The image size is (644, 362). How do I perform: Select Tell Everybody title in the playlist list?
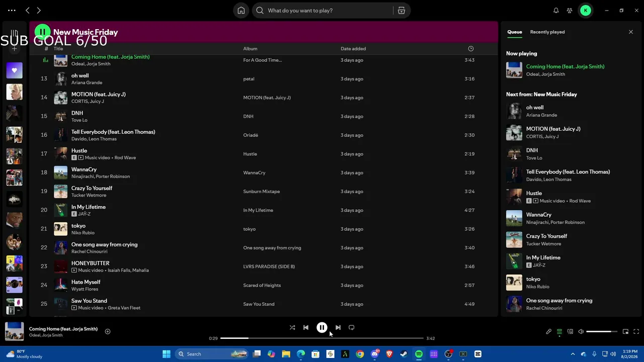tap(113, 132)
